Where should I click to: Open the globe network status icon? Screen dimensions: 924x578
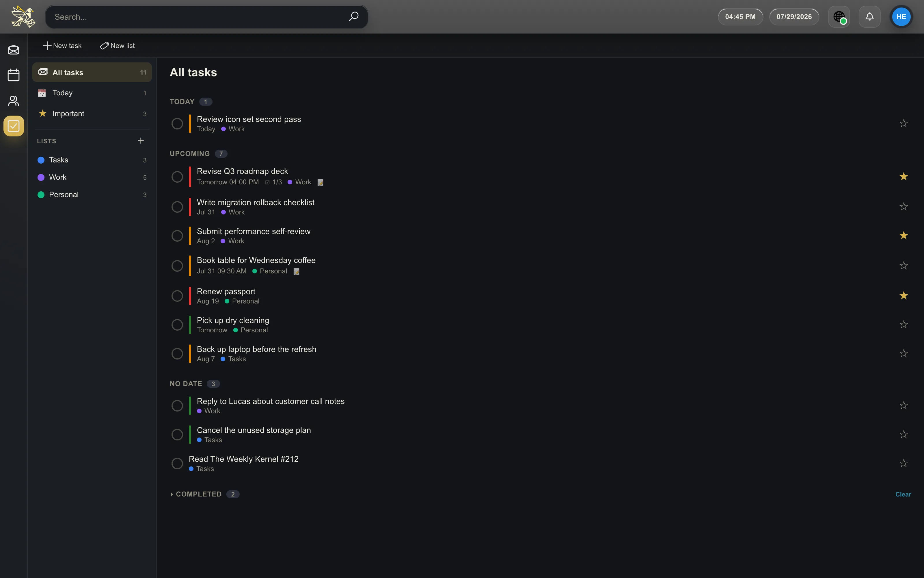click(x=839, y=16)
